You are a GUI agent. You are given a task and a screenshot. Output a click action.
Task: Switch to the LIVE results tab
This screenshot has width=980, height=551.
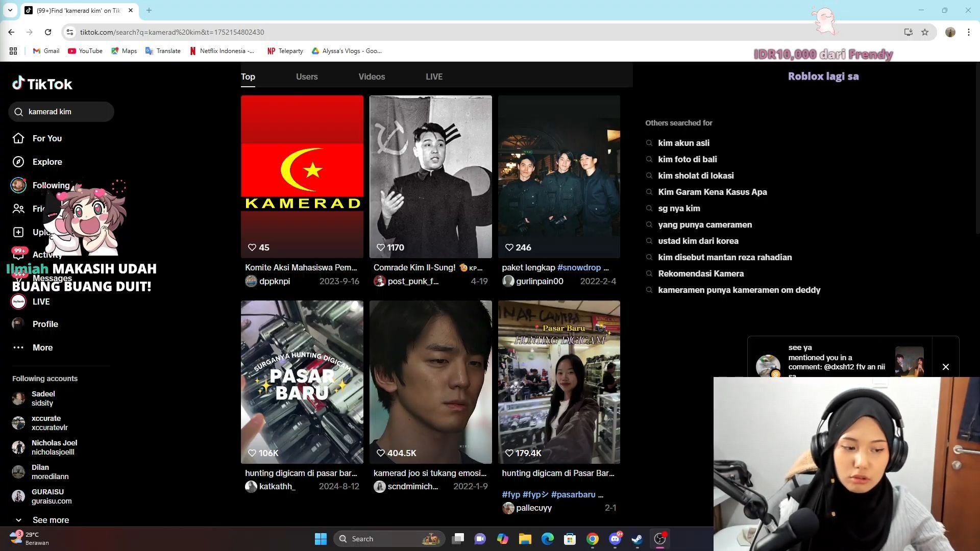[434, 77]
